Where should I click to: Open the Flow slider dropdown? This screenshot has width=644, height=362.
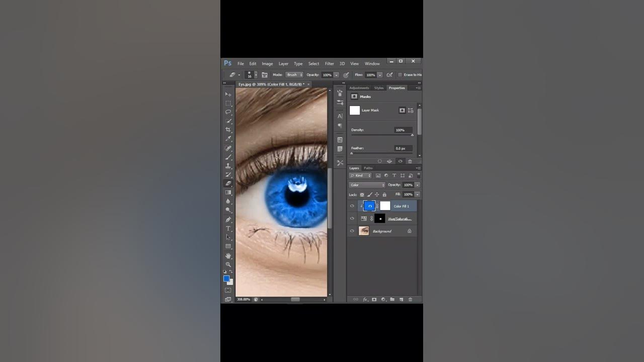[x=380, y=75]
